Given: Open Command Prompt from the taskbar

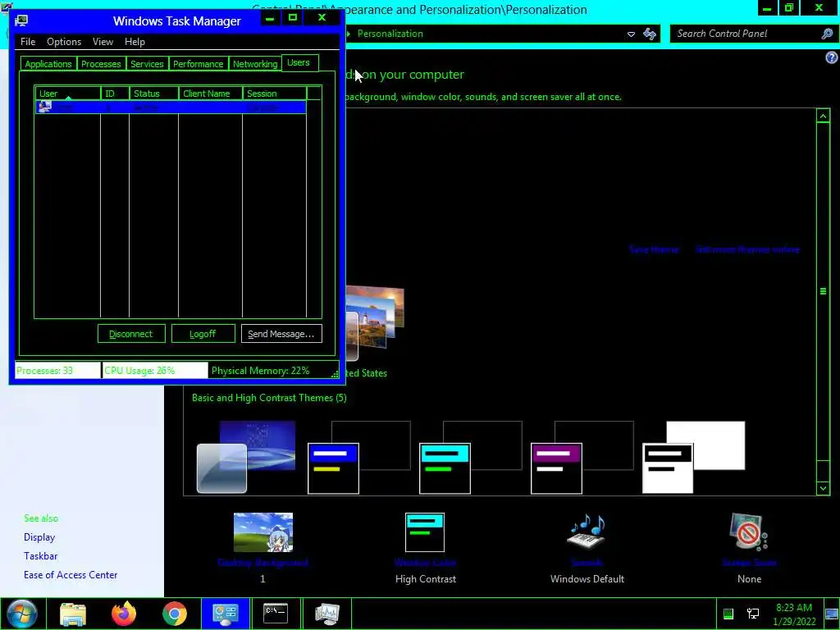Looking at the screenshot, I should click(276, 614).
